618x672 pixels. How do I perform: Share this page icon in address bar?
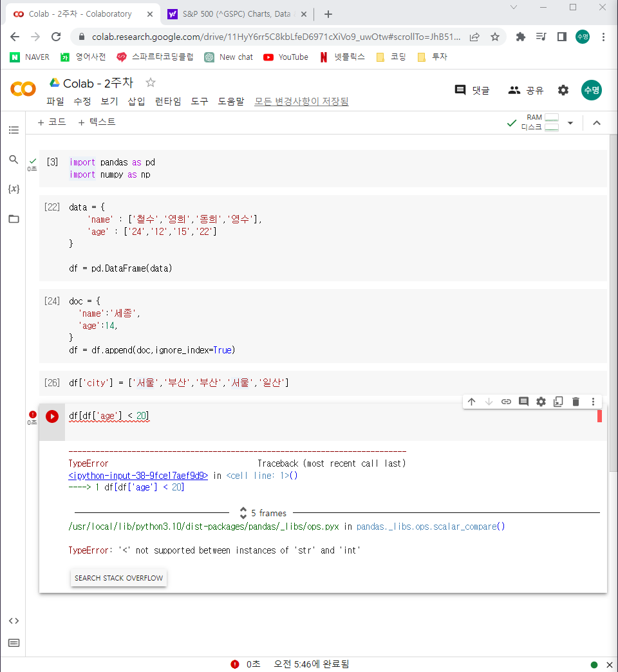pyautogui.click(x=474, y=37)
